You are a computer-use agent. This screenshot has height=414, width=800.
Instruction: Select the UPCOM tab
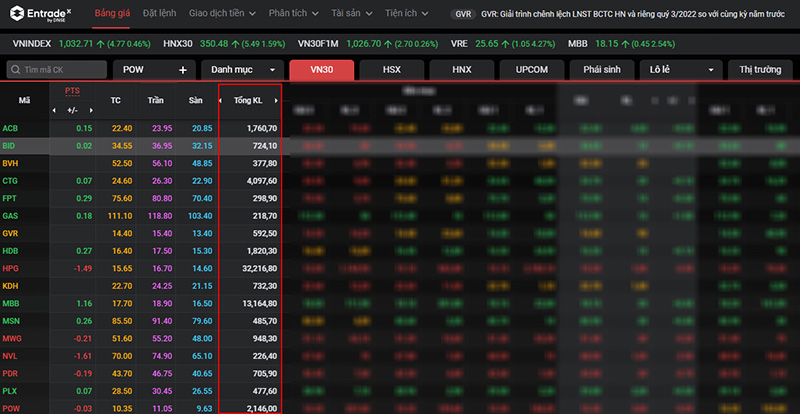(531, 70)
